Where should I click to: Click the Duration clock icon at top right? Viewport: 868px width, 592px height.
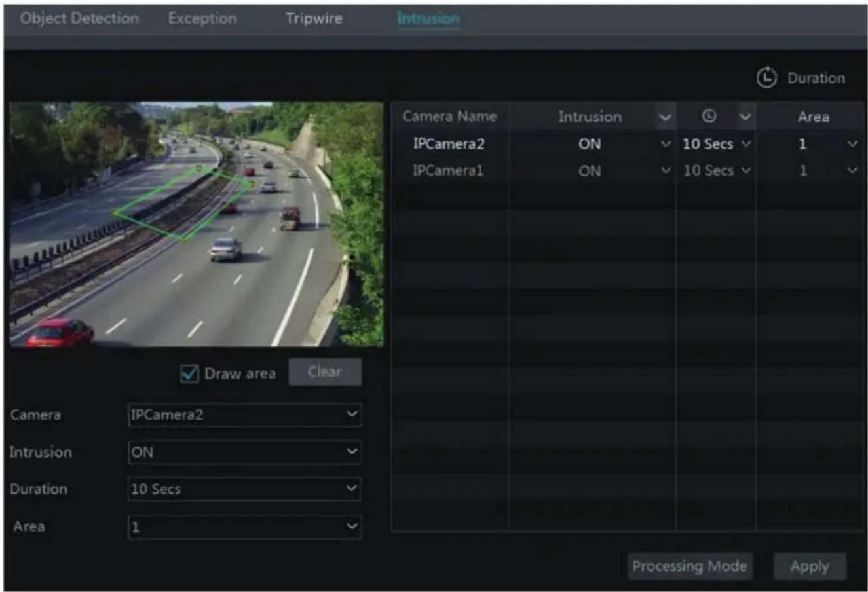tap(766, 78)
